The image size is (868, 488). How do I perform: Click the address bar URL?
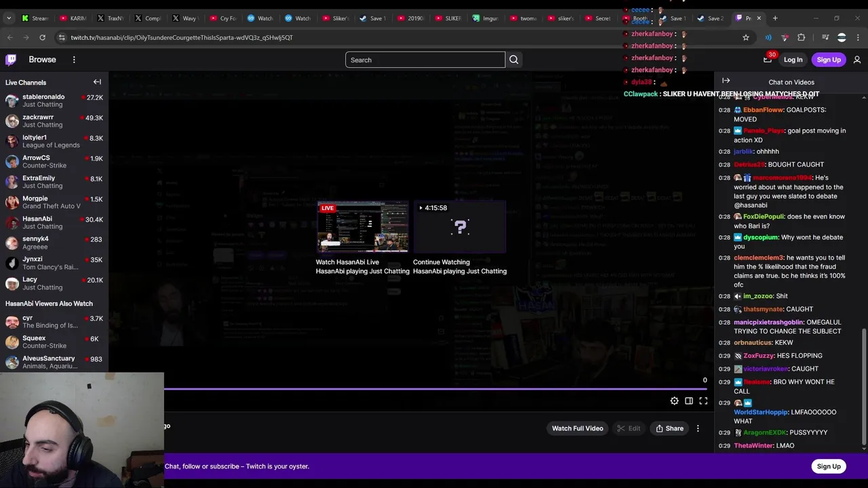[182, 37]
